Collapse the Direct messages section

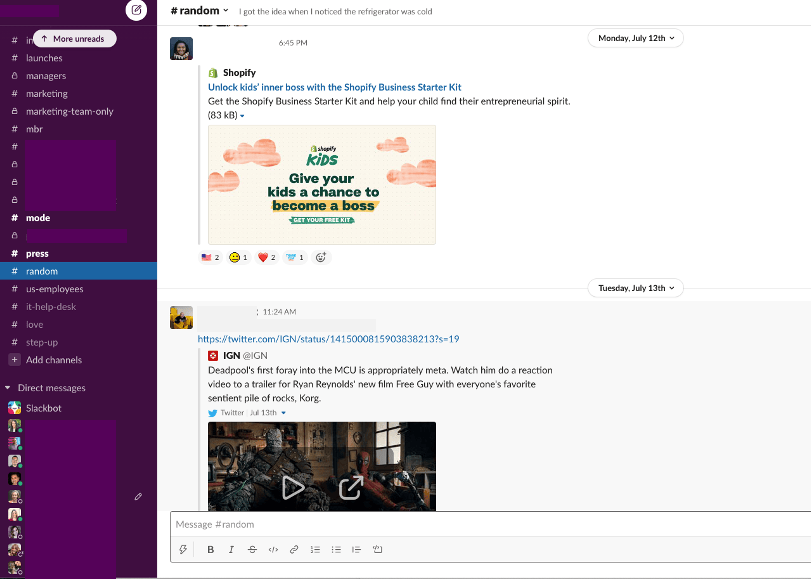[9, 388]
